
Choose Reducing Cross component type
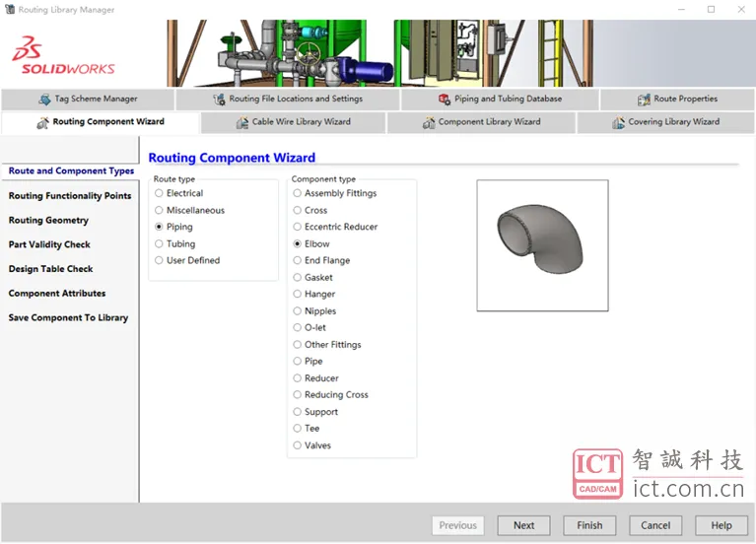click(297, 394)
